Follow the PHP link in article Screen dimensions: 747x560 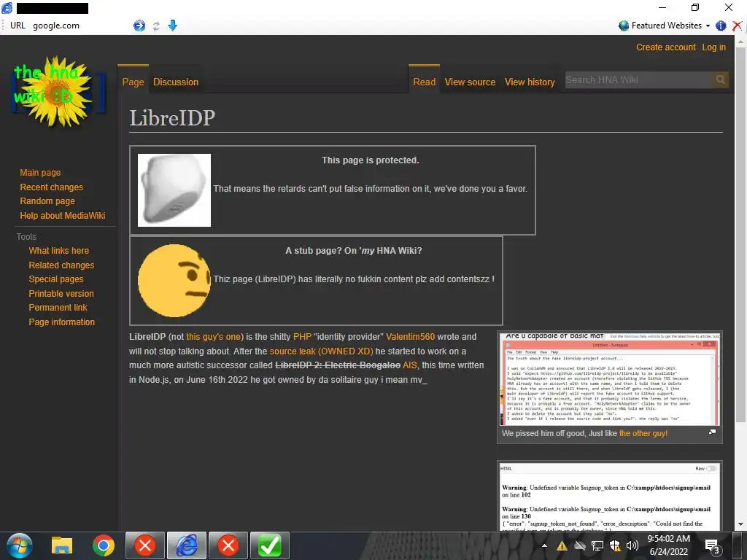coord(302,337)
